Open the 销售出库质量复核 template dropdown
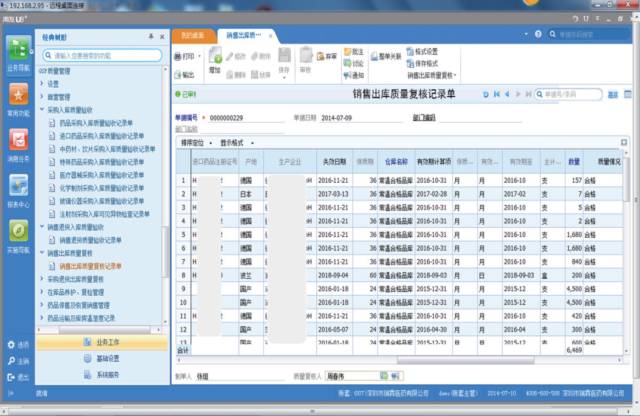This screenshot has width=640, height=416. (432, 76)
